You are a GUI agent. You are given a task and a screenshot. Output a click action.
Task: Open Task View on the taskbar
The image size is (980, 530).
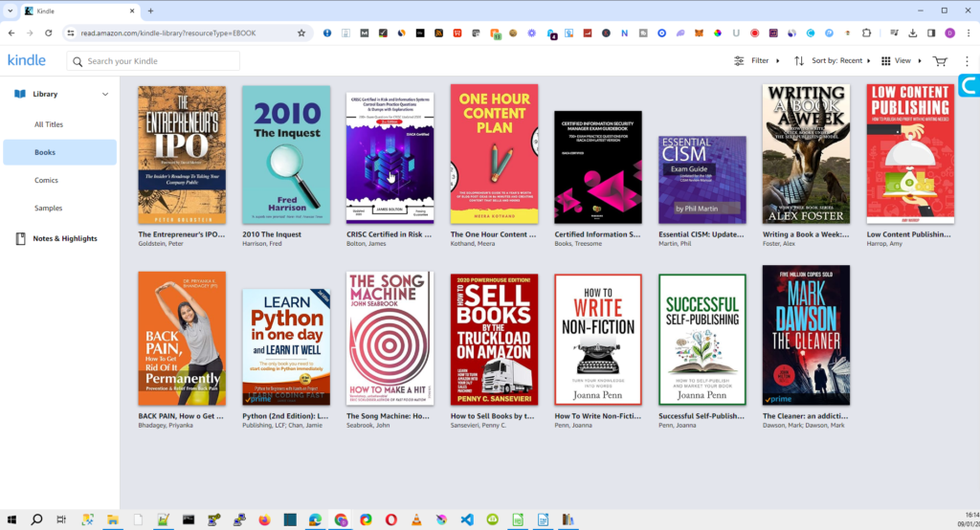click(61, 519)
